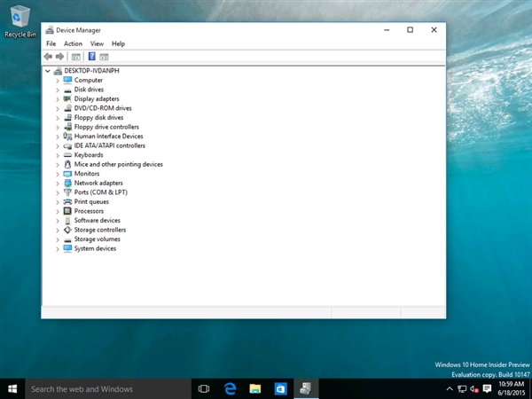This screenshot has height=399, width=532.
Task: Open the Windows Start button
Action: 12,389
